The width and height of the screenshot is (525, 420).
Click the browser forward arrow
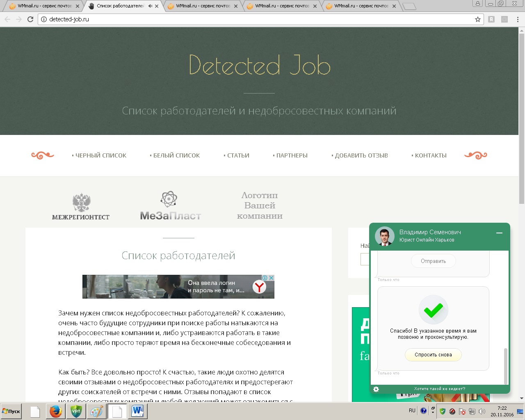point(19,19)
